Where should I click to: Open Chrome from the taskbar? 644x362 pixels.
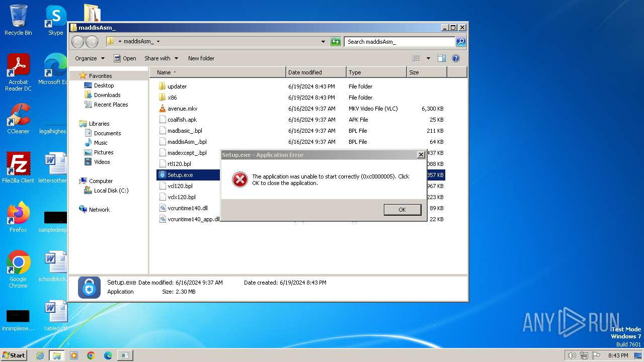point(91,355)
